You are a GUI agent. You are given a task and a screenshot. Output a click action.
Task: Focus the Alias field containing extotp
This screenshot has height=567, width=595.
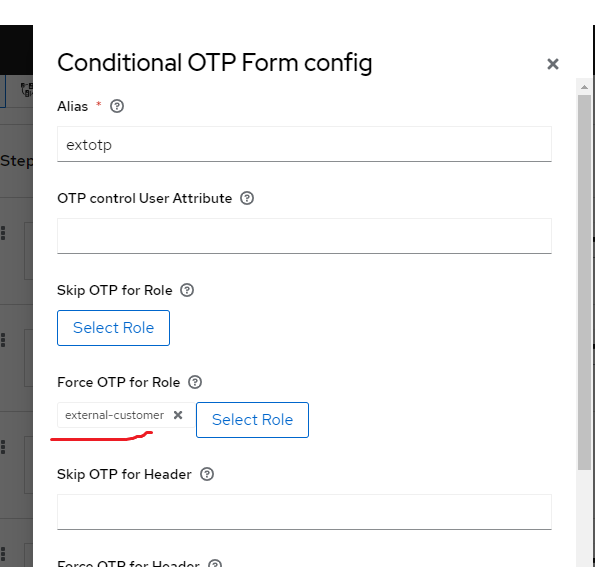point(304,144)
